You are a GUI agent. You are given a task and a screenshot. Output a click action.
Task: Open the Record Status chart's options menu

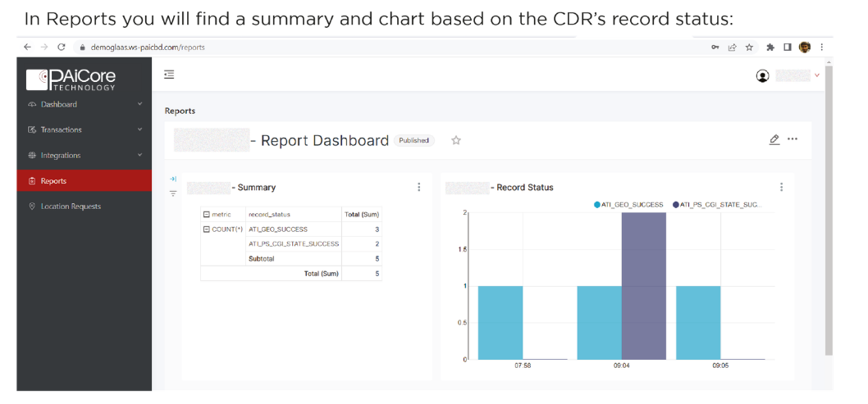(781, 187)
